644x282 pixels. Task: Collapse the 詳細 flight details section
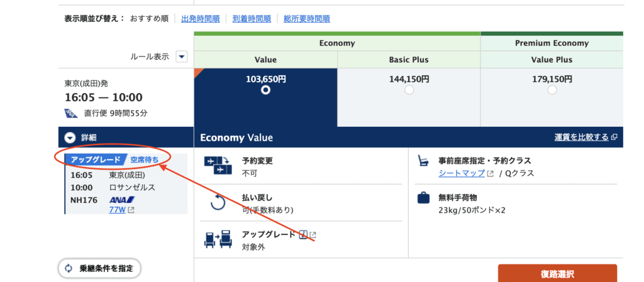click(70, 138)
